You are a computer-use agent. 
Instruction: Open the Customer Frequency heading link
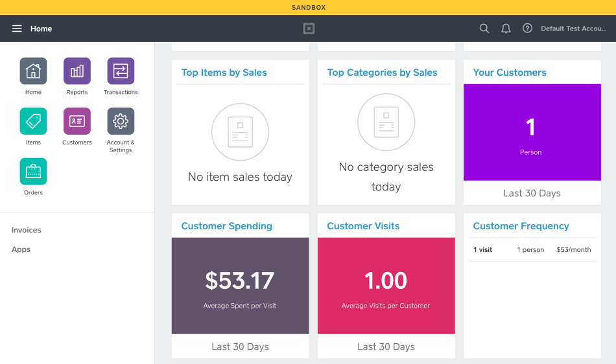click(521, 226)
